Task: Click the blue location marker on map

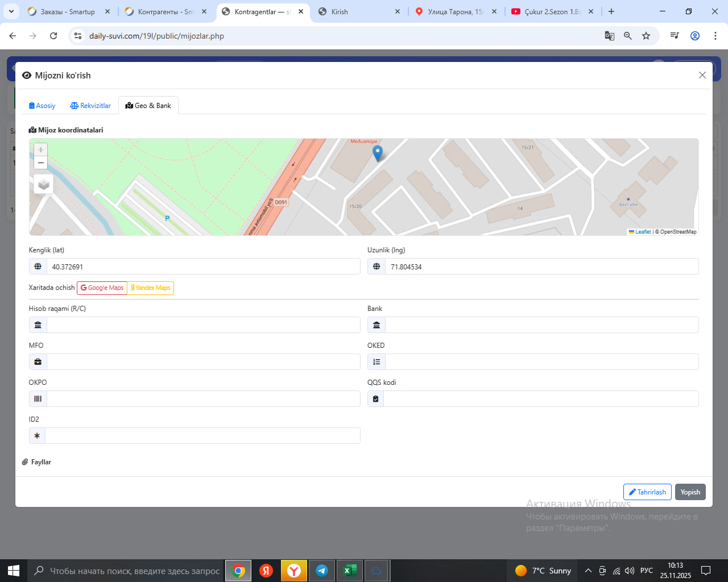Action: coord(377,152)
